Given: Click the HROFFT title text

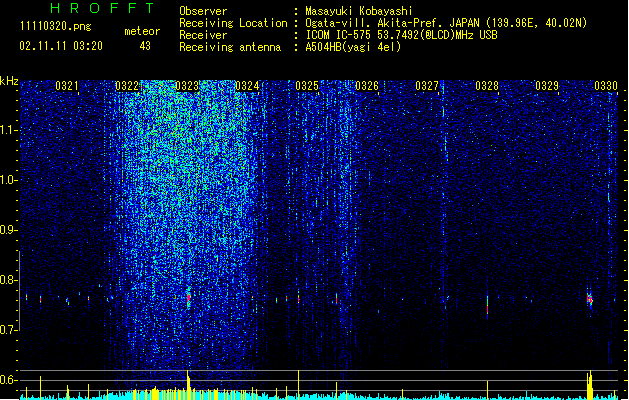Looking at the screenshot, I should coord(102,8).
